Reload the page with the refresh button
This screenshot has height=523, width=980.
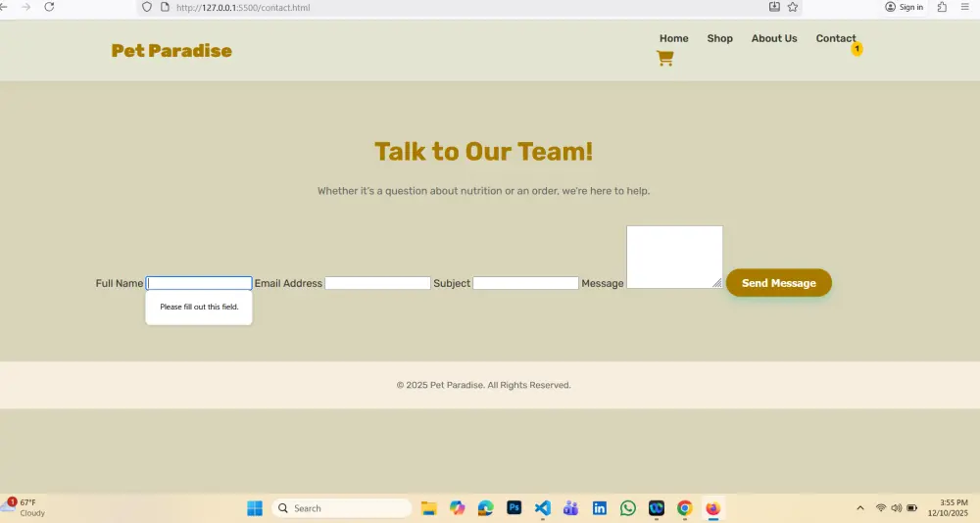pos(49,7)
